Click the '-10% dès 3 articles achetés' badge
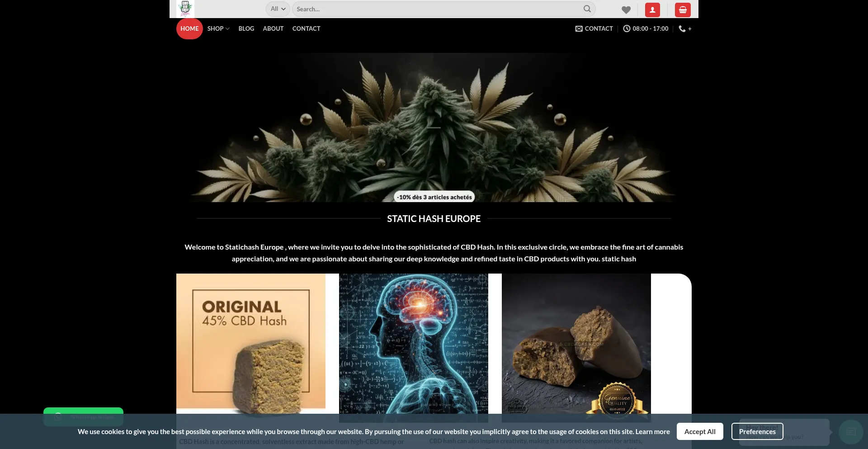This screenshot has height=449, width=868. (434, 197)
